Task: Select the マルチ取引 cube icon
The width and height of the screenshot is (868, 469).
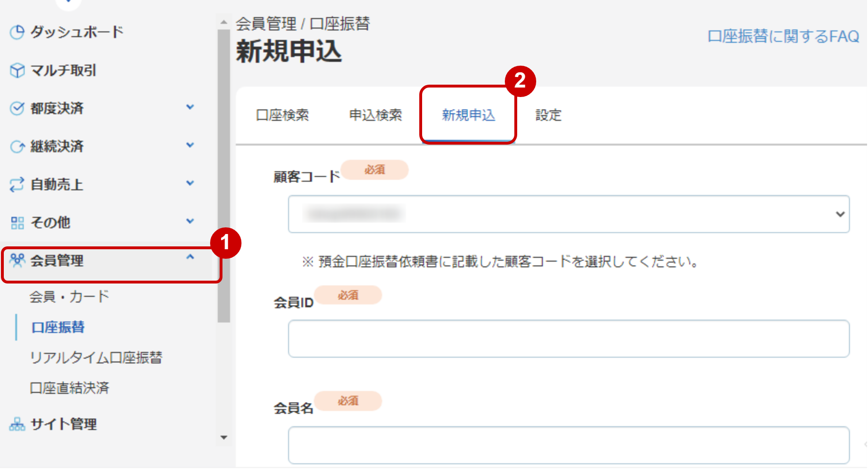Action: [17, 70]
